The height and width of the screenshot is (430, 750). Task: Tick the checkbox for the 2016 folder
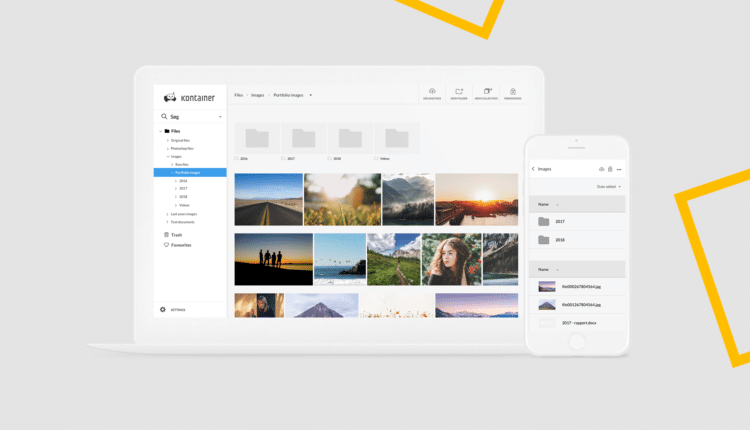pyautogui.click(x=236, y=158)
